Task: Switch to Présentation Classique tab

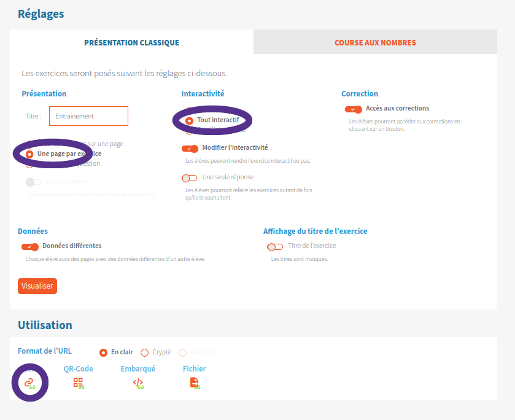Action: (x=131, y=43)
